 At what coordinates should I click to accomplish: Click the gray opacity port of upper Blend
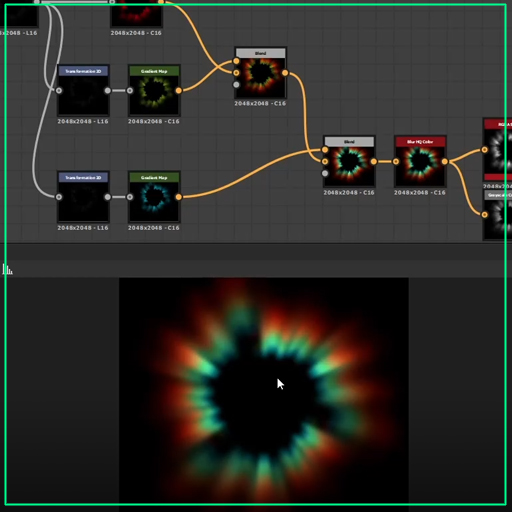point(236,85)
